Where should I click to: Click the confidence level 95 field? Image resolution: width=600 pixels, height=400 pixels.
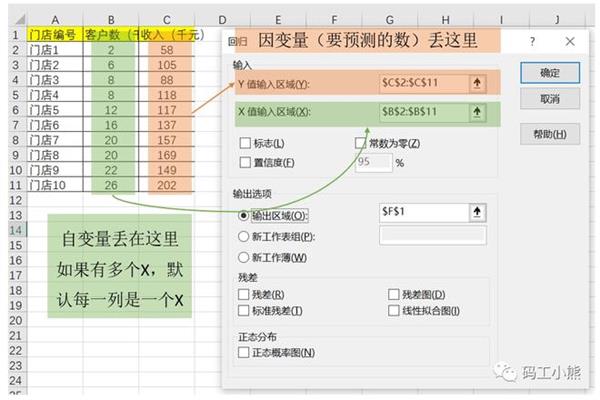[373, 162]
